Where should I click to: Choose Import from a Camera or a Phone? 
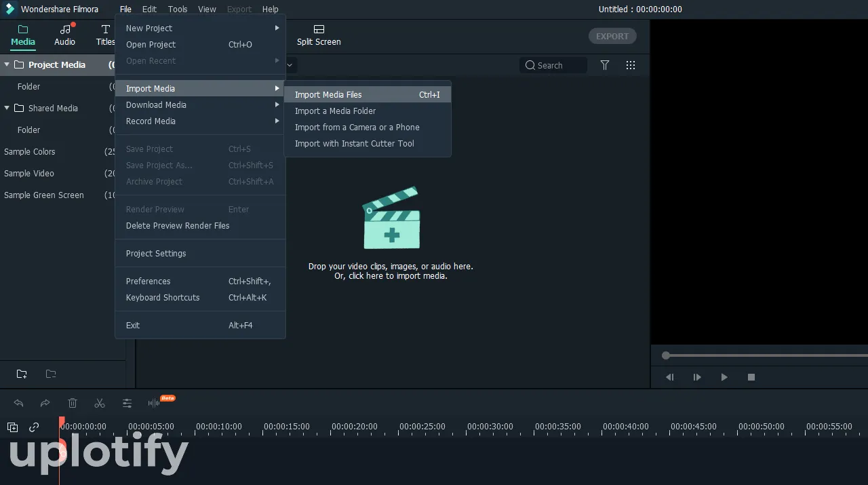pos(368,128)
